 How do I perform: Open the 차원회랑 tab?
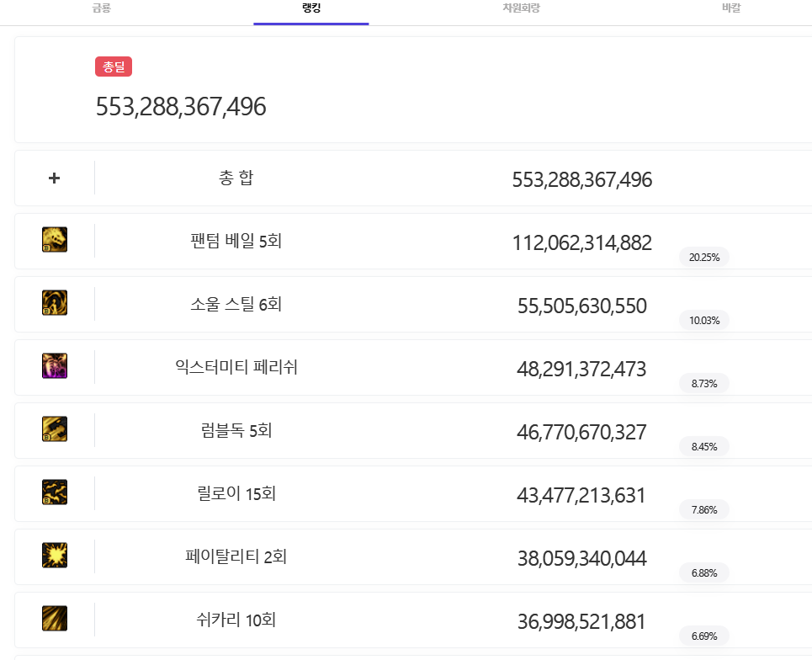tap(522, 8)
